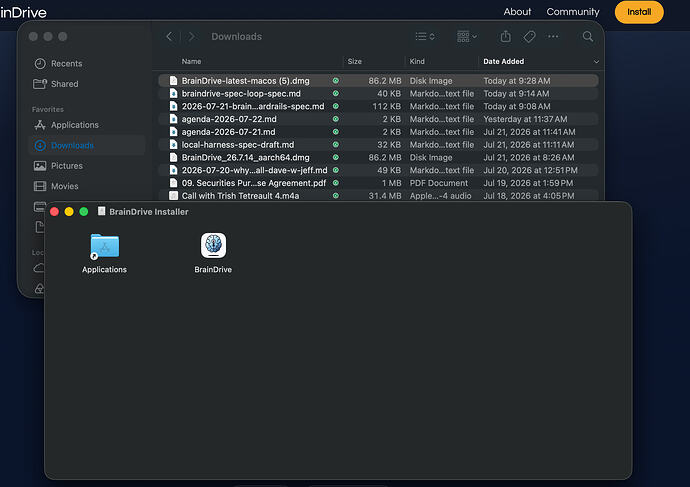This screenshot has height=487, width=690.
Task: Click the "Yesterday at 11:37 AM" date cell
Action: coord(525,119)
